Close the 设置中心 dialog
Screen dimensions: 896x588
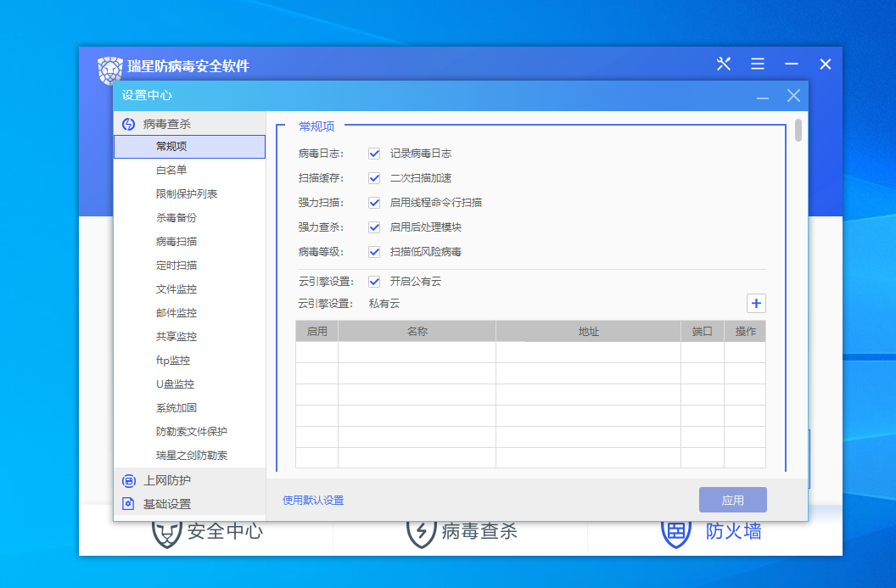(793, 95)
